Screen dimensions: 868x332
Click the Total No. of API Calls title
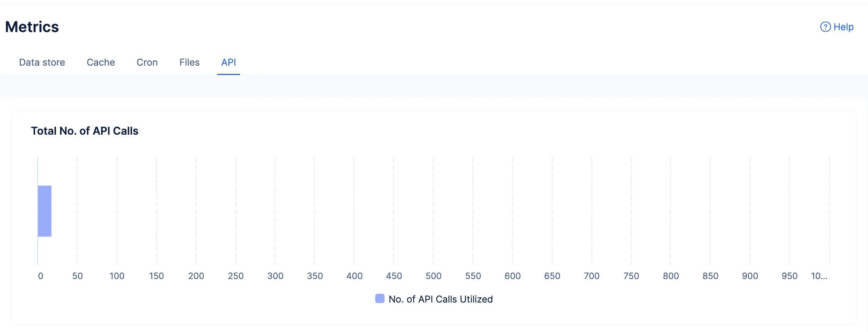pos(85,131)
